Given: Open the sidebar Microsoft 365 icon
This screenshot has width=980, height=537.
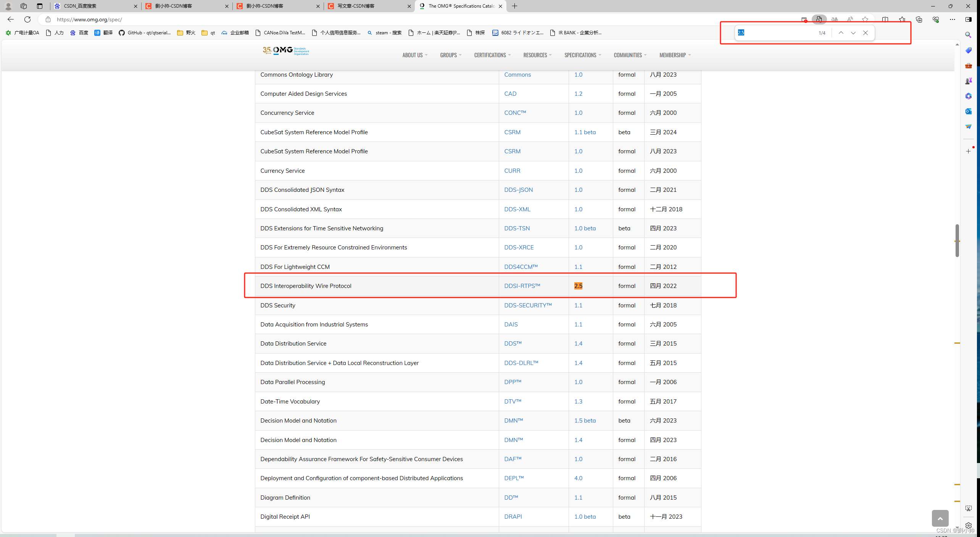Looking at the screenshot, I should point(968,96).
